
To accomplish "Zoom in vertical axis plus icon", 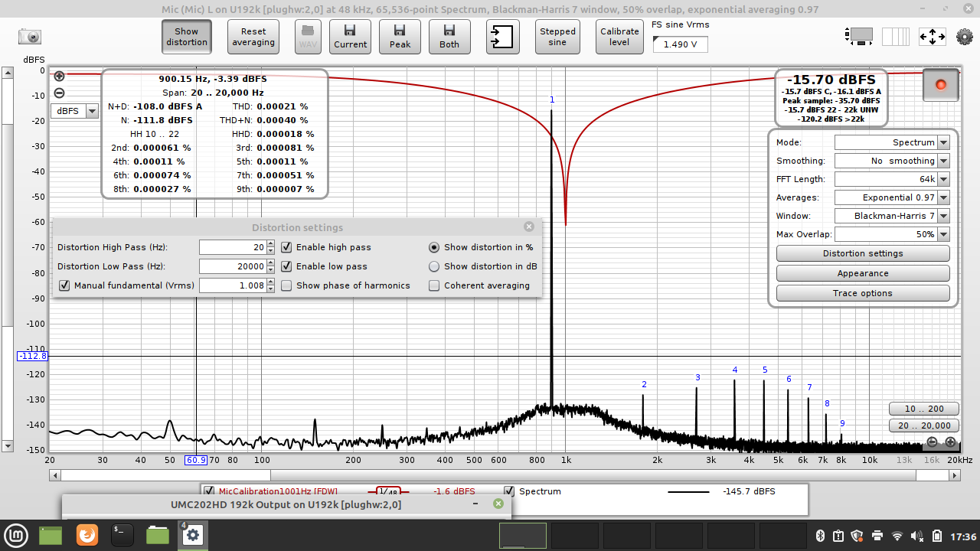I will (x=59, y=76).
